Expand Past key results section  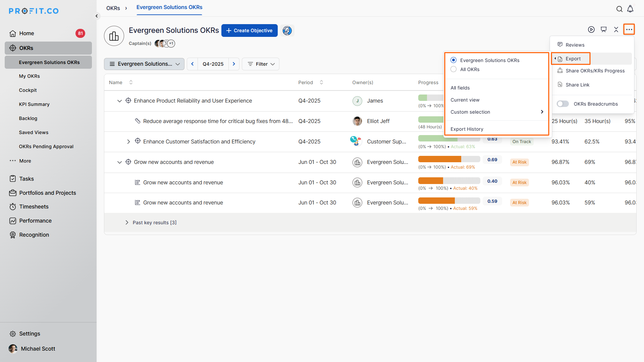[x=127, y=223]
